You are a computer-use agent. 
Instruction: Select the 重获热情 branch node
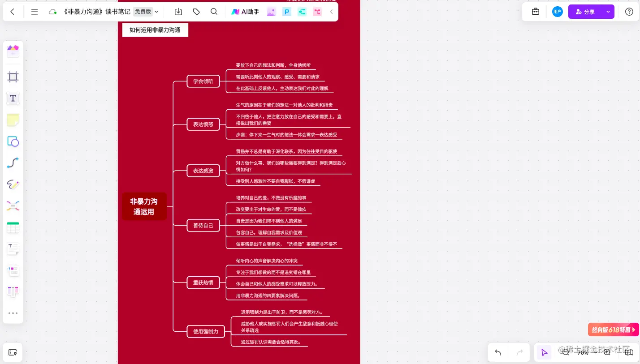click(x=203, y=283)
